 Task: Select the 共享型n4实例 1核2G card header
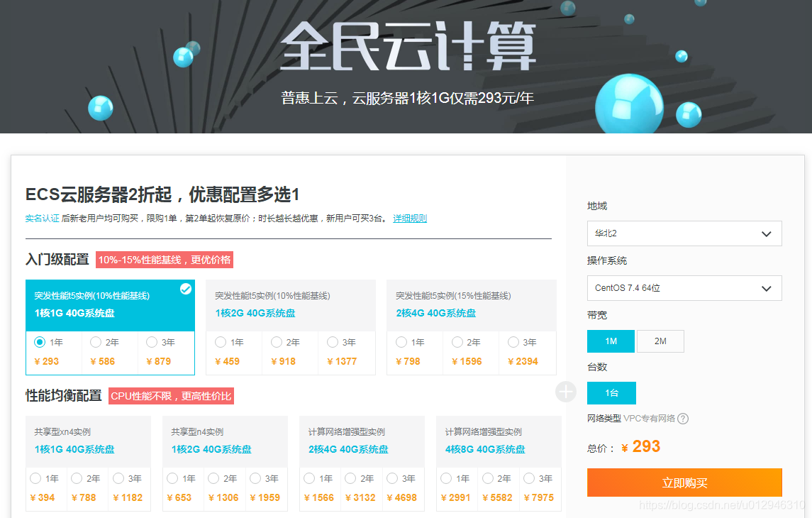[226, 441]
